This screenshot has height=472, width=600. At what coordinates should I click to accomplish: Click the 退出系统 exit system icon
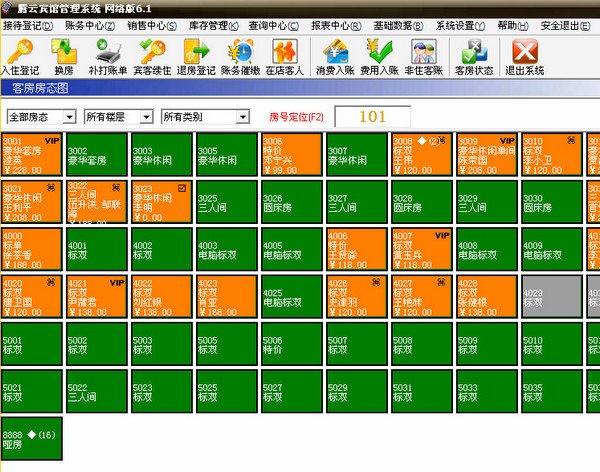(525, 57)
